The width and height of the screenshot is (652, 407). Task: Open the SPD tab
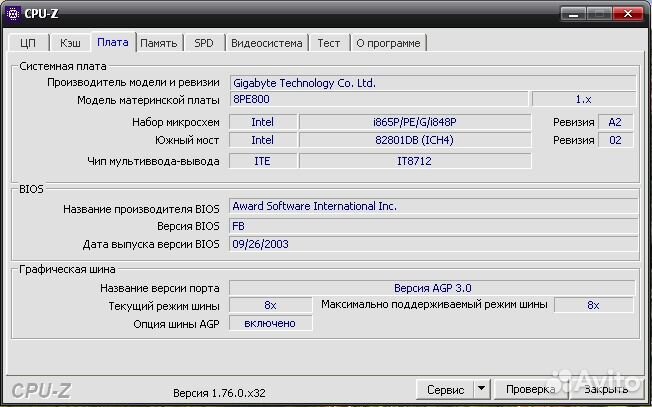pyautogui.click(x=204, y=43)
